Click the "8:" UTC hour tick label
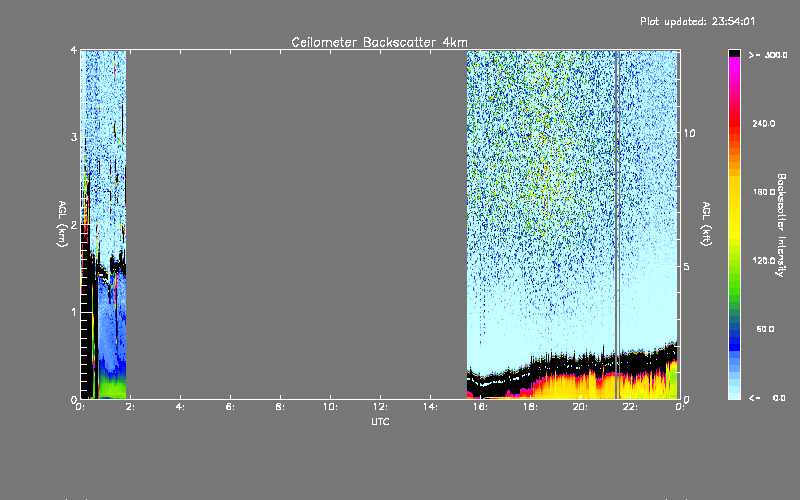Image resolution: width=800 pixels, height=500 pixels. [280, 407]
